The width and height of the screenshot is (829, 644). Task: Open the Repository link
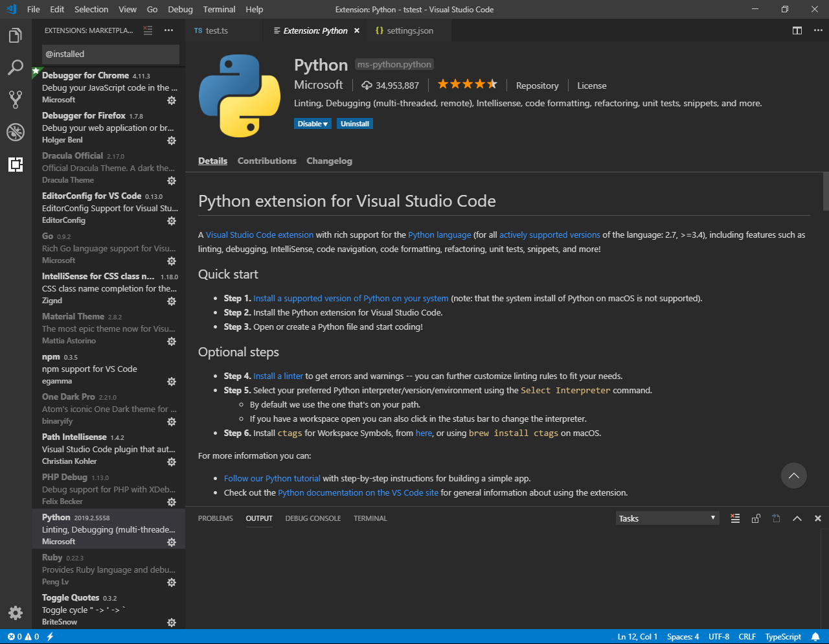tap(537, 86)
